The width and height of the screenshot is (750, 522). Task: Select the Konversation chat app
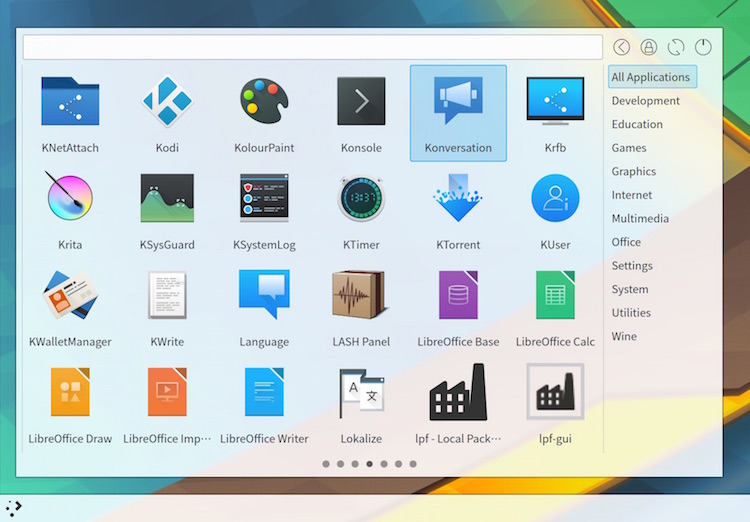pos(458,112)
